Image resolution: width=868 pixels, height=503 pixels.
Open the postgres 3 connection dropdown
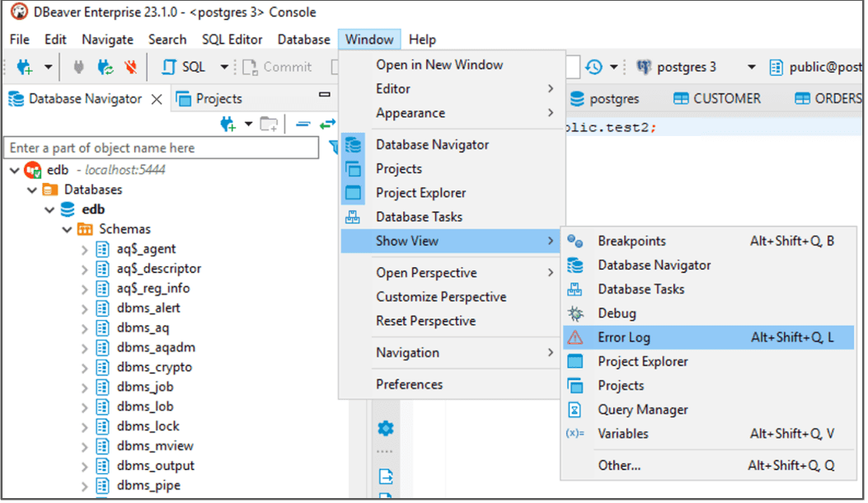point(753,66)
